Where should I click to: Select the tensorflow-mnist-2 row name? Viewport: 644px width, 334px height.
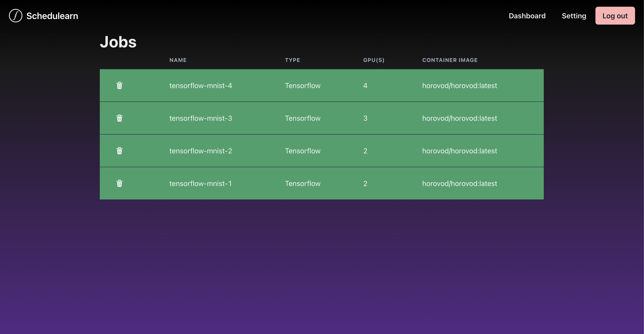200,151
